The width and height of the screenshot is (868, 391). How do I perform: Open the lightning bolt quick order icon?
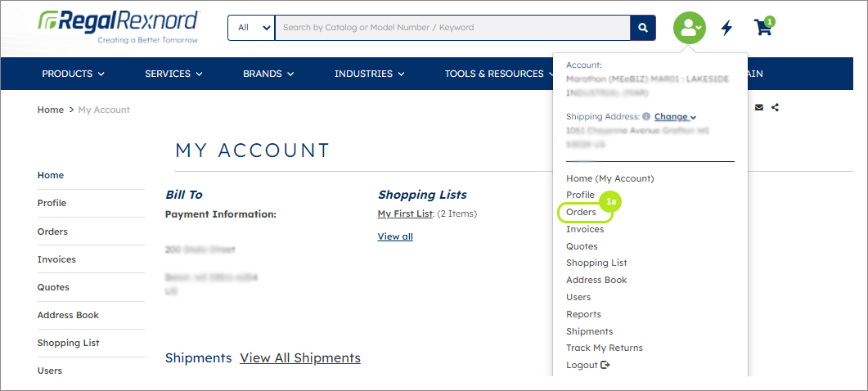pos(726,28)
